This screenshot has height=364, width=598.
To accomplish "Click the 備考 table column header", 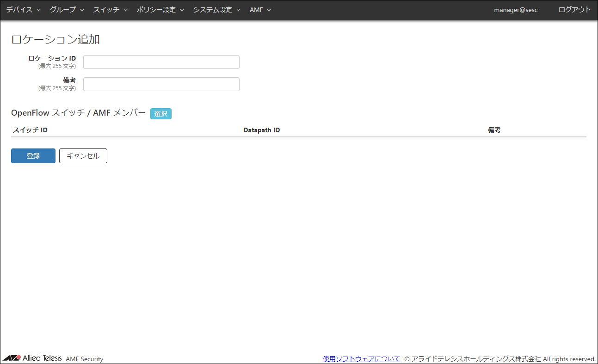I will 494,130.
